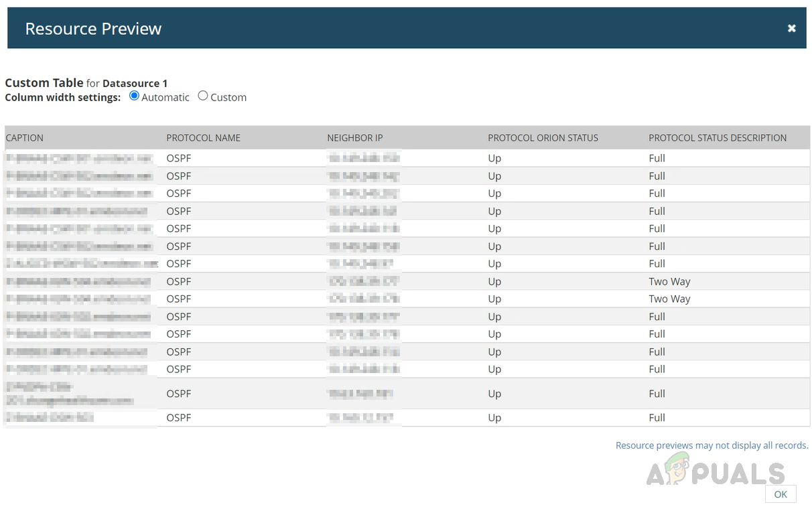
Task: Click the Up status in the last row
Action: [x=494, y=417]
